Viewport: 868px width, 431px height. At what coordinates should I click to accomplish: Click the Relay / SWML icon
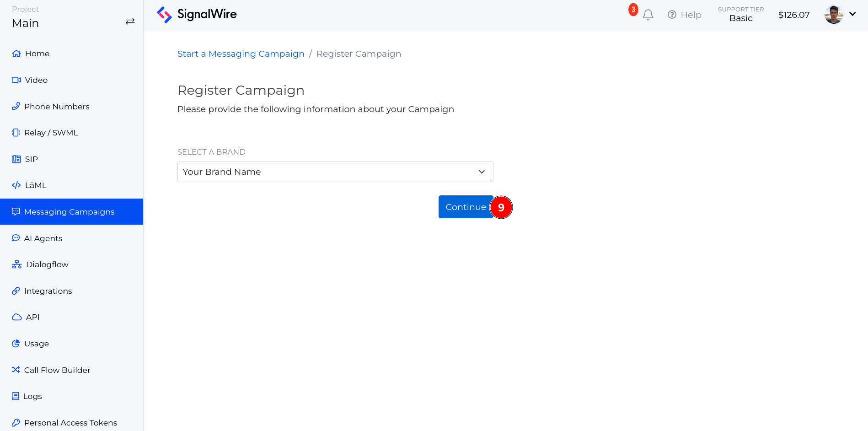pyautogui.click(x=16, y=132)
